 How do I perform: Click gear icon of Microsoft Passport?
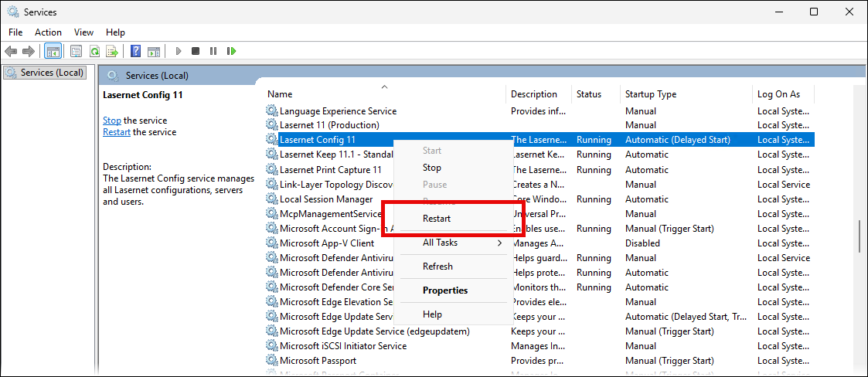(271, 361)
